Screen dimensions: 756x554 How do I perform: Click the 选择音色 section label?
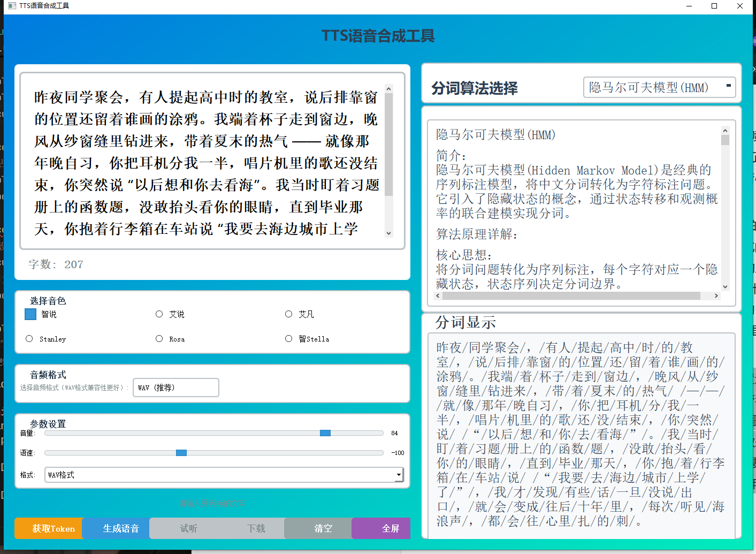click(48, 301)
